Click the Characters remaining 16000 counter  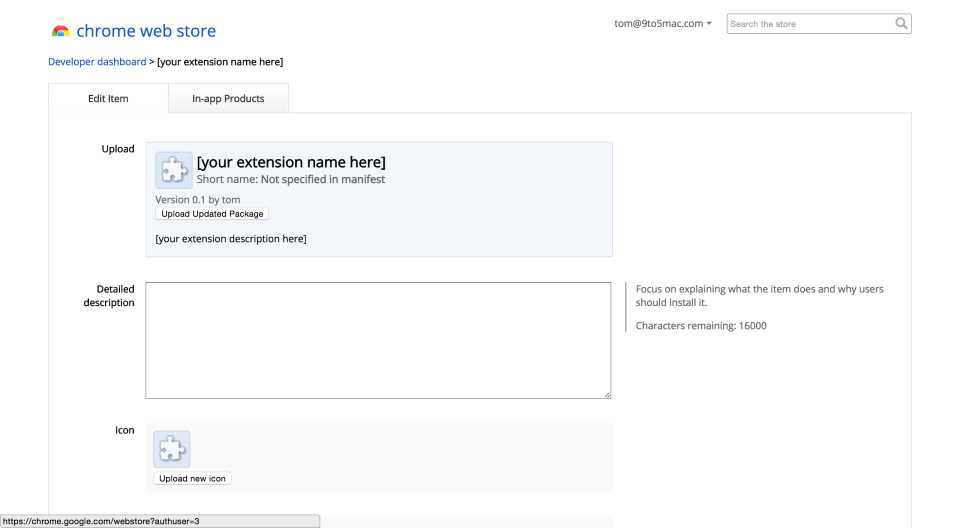(701, 326)
